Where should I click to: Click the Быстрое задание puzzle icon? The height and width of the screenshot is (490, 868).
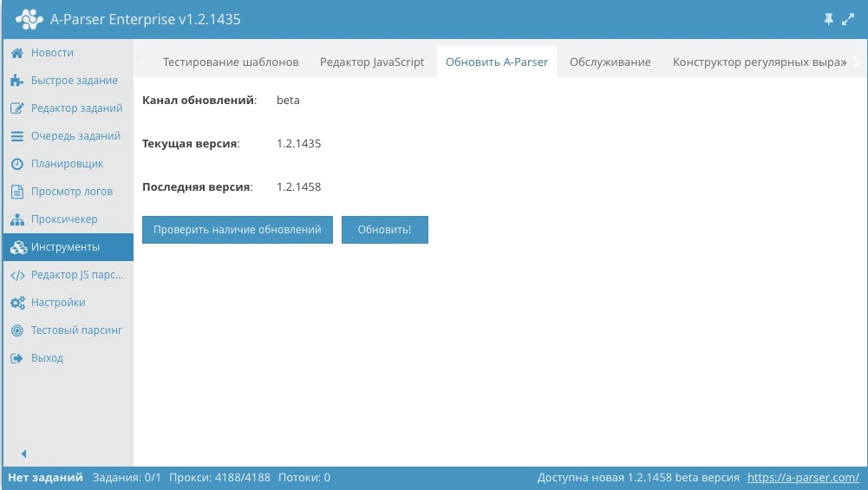(x=16, y=81)
